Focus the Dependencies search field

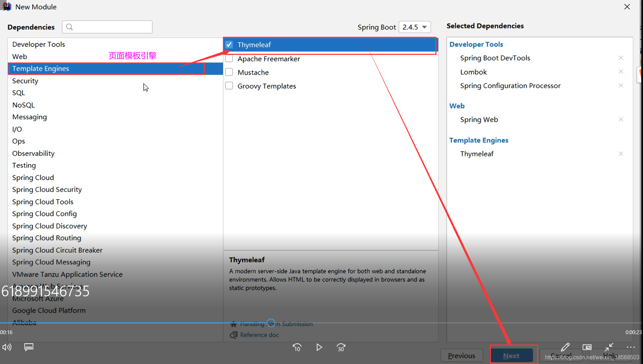tap(107, 27)
